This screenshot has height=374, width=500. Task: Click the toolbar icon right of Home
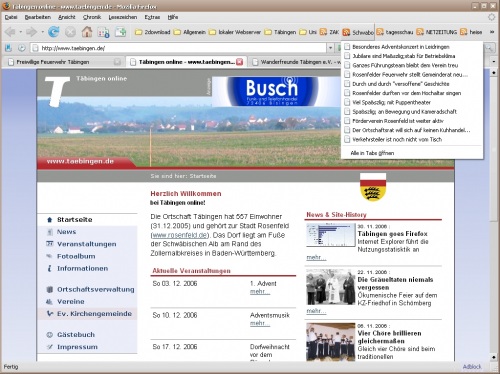tap(103, 32)
